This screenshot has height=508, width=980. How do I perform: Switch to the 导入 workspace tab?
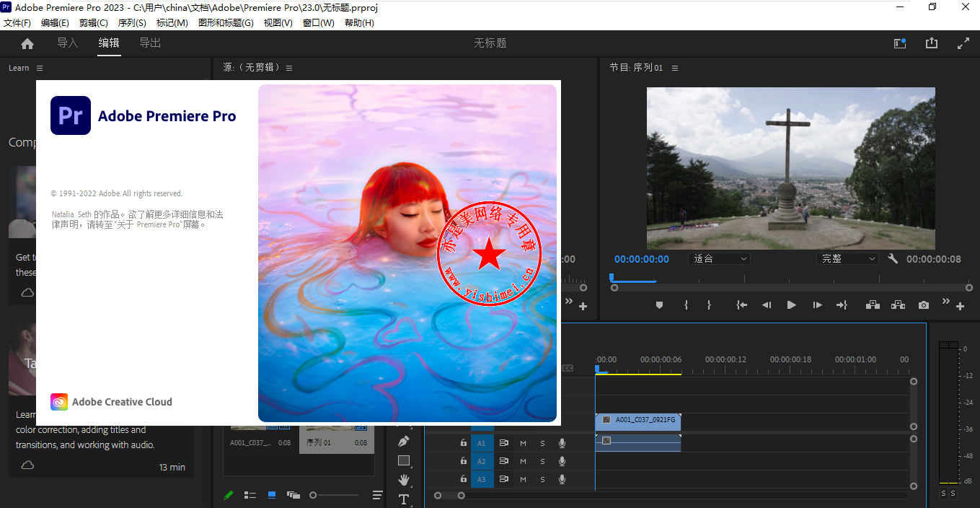(x=68, y=43)
